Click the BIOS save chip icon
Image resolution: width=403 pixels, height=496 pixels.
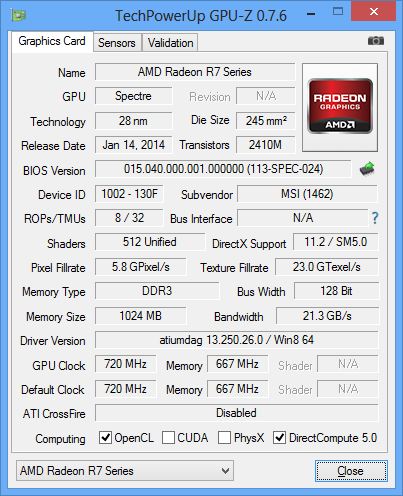coord(367,169)
